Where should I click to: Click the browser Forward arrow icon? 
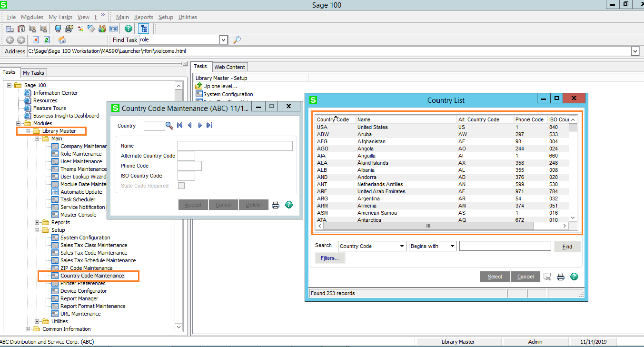(21, 40)
